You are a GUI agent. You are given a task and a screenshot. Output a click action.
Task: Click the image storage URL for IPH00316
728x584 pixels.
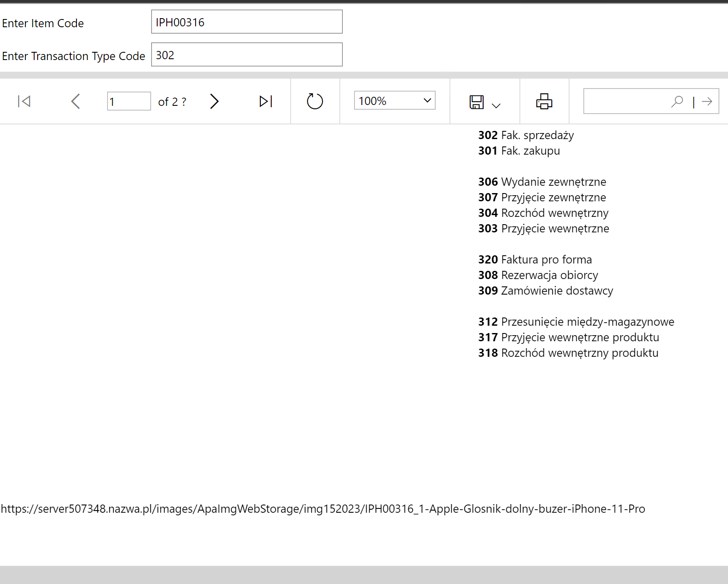(323, 509)
